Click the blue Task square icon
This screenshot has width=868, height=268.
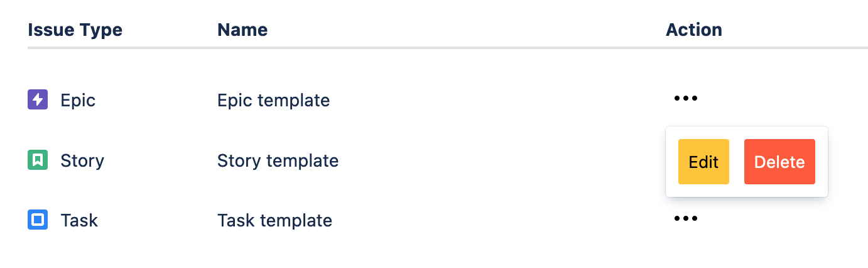point(38,220)
